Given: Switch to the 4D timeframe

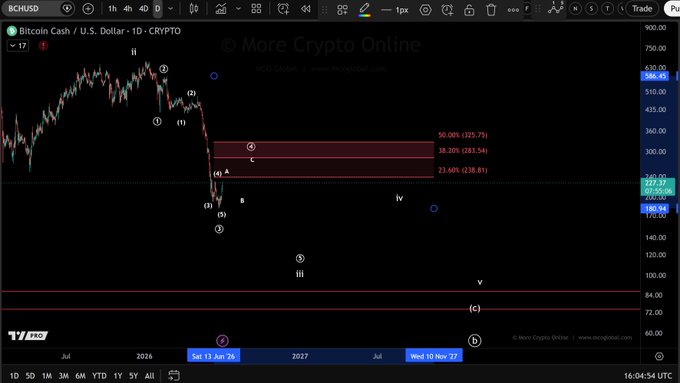Looking at the screenshot, I should 143,9.
